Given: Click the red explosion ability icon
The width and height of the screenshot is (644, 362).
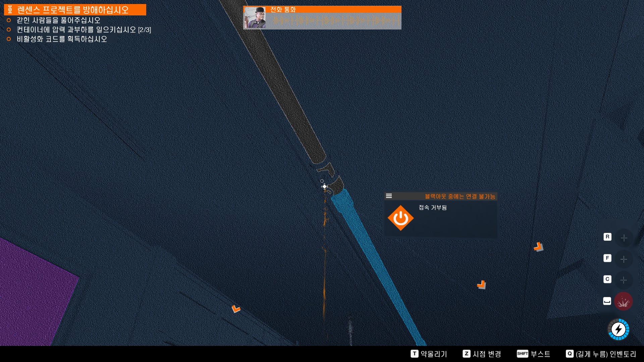Looking at the screenshot, I should [623, 301].
